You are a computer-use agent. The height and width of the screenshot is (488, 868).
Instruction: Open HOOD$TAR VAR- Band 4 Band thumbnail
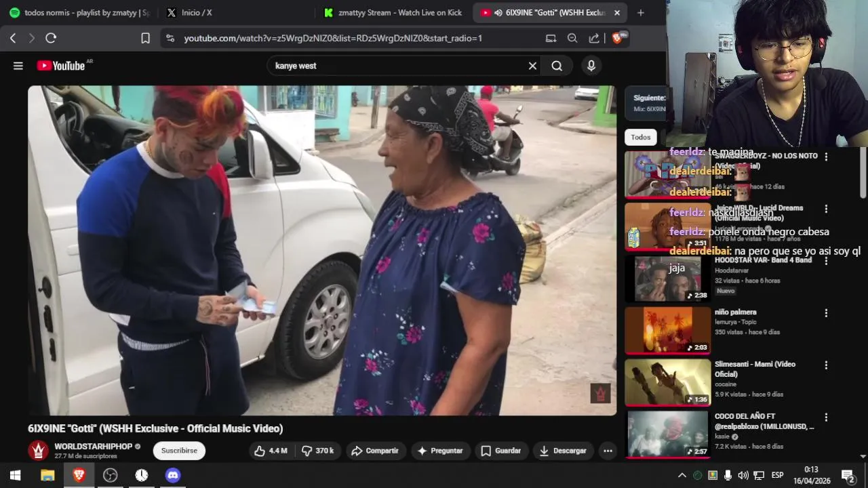click(x=667, y=279)
